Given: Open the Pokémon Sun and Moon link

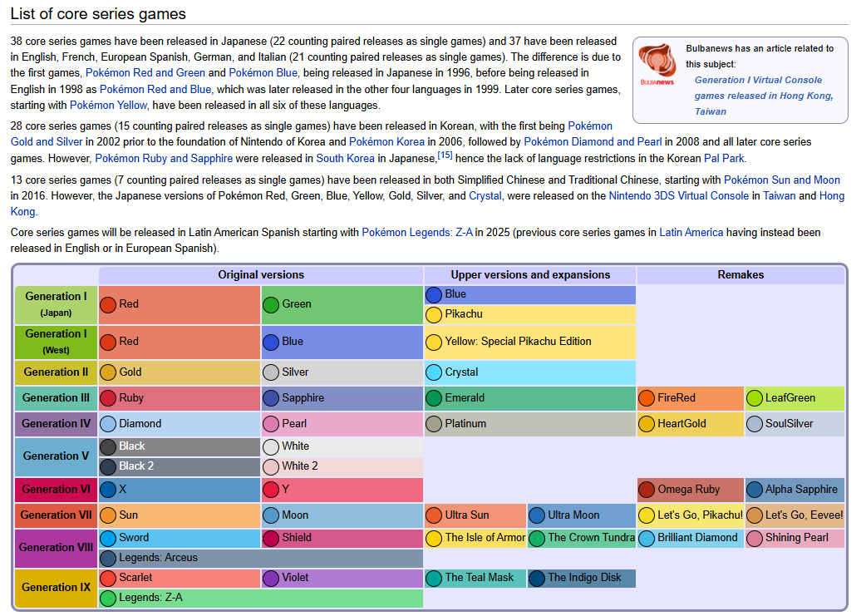Looking at the screenshot, I should [x=782, y=180].
